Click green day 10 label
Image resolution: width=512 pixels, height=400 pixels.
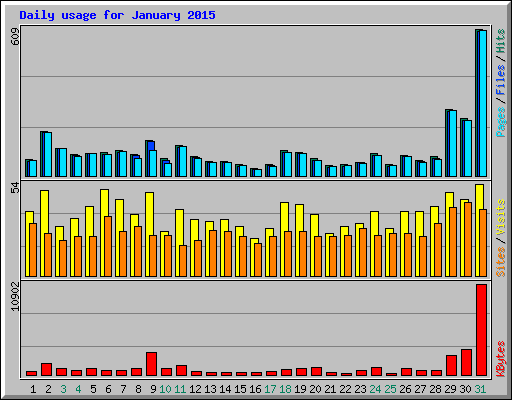[x=165, y=389]
